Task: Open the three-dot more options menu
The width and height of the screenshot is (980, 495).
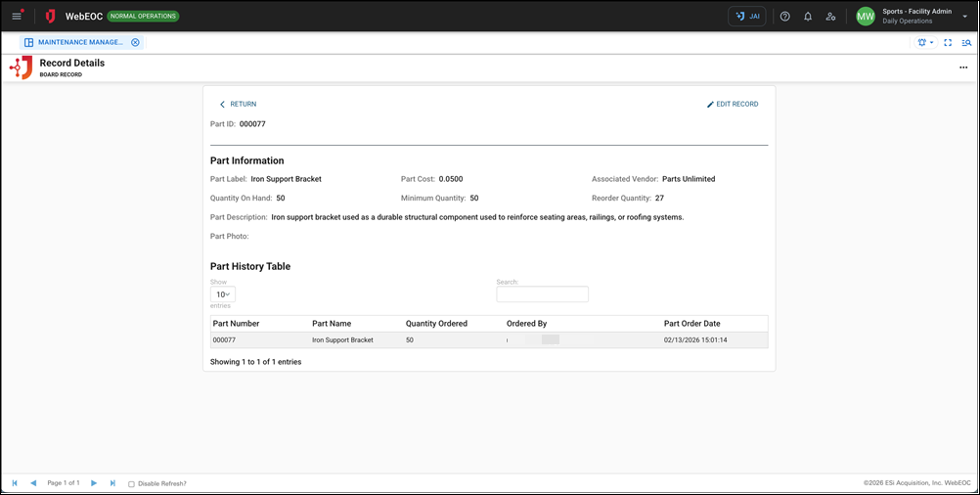Action: pos(963,67)
